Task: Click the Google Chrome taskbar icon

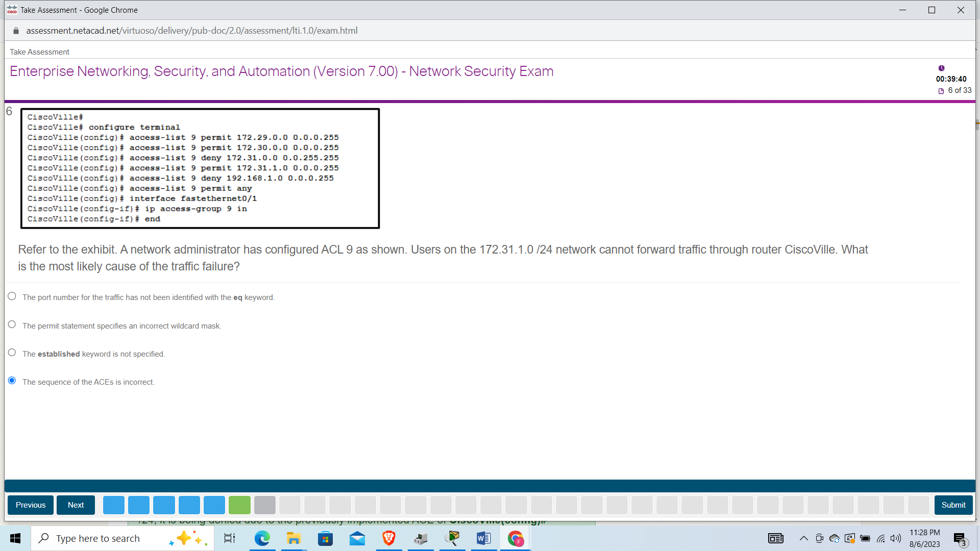Action: pos(516,538)
